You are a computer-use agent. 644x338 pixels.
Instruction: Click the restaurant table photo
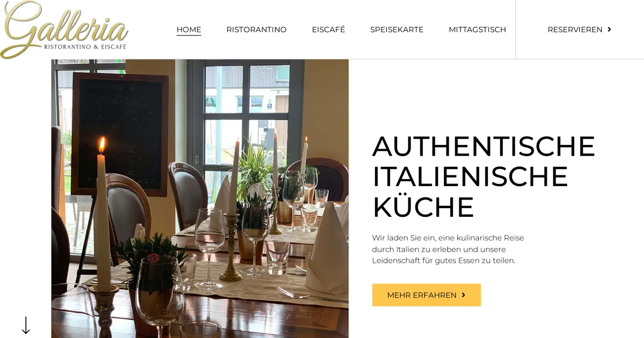tap(200, 199)
